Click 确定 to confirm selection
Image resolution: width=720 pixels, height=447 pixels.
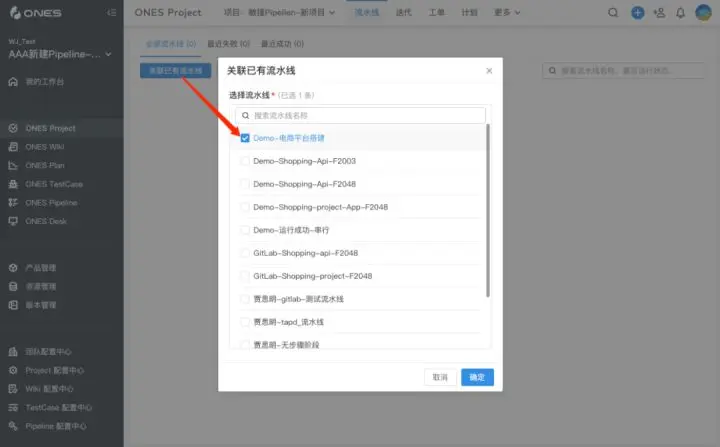click(x=477, y=377)
